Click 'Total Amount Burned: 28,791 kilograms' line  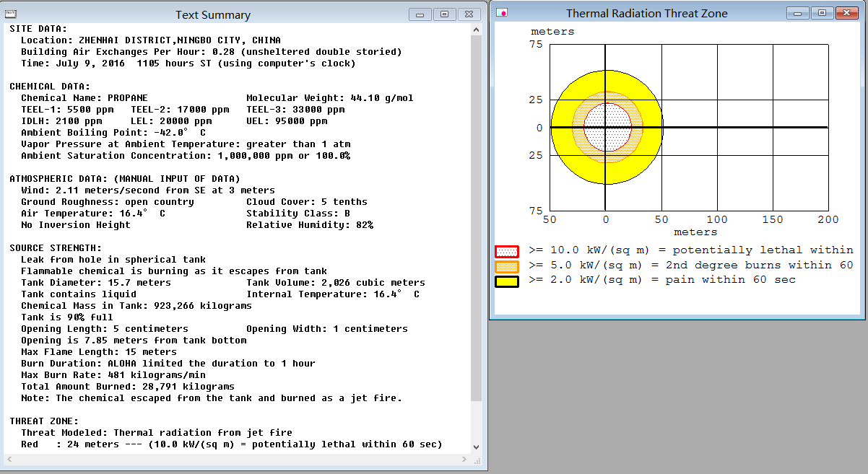point(128,387)
